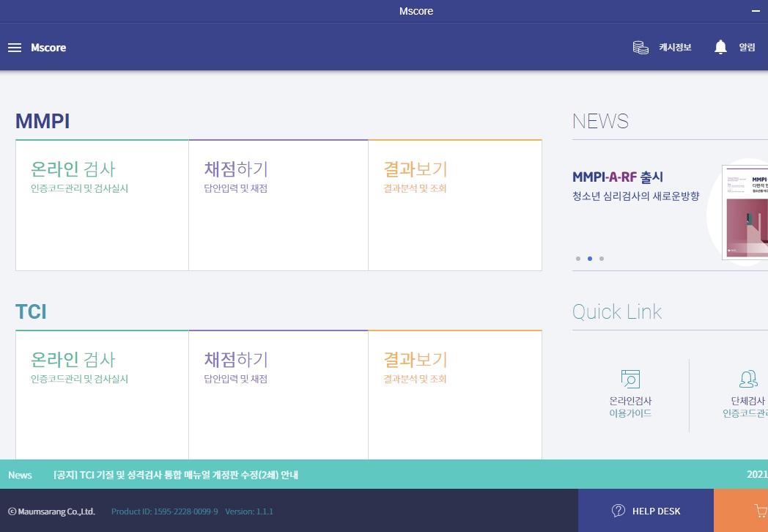Viewport: 768px width, 532px height.
Task: Click 청소년 심리검사의 새로운방향 text
Action: click(x=636, y=196)
